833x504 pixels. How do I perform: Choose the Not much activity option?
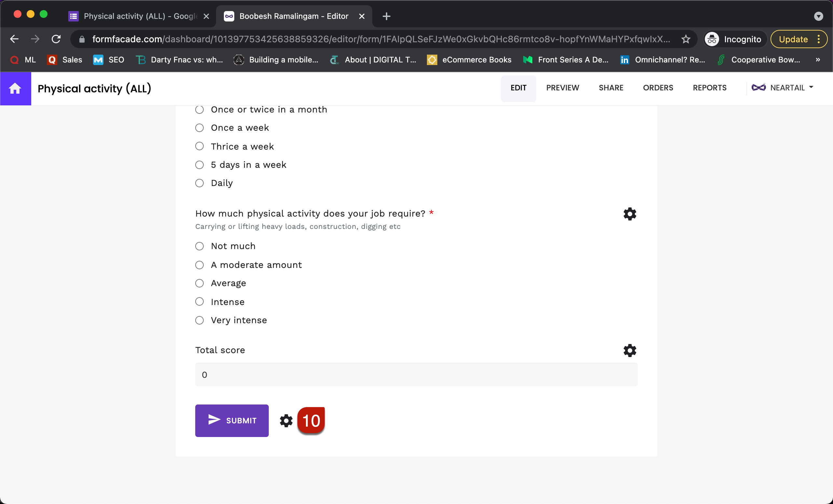[199, 246]
